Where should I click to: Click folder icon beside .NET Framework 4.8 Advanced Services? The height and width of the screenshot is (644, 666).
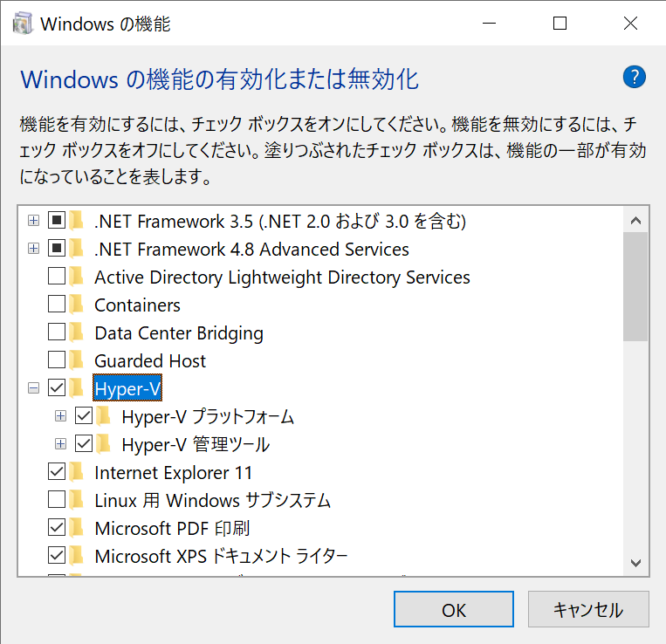[x=77, y=249]
